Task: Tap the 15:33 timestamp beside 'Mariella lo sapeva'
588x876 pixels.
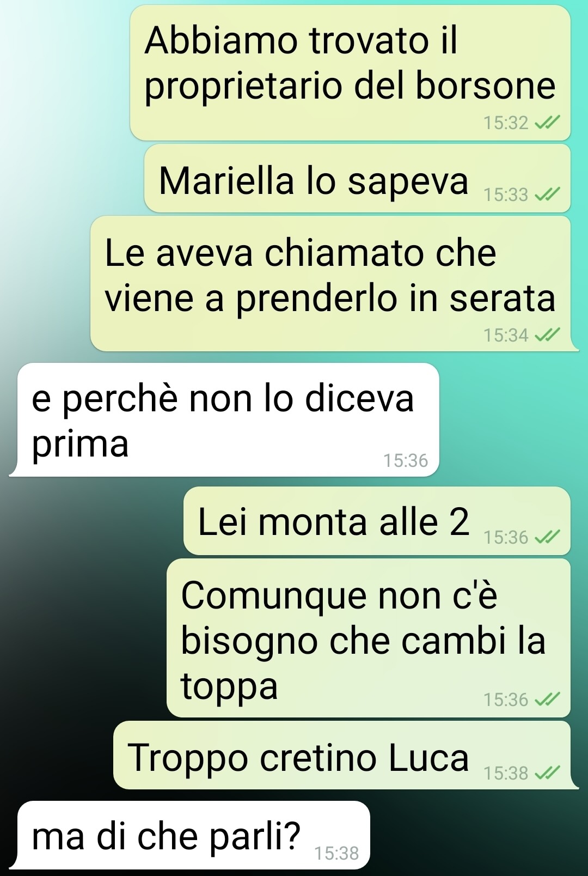Action: [506, 194]
